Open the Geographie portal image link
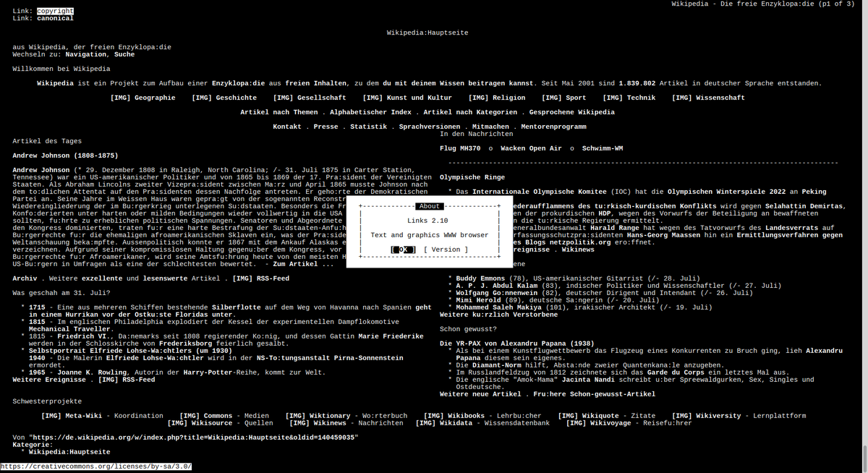The width and height of the screenshot is (868, 473). (x=142, y=98)
